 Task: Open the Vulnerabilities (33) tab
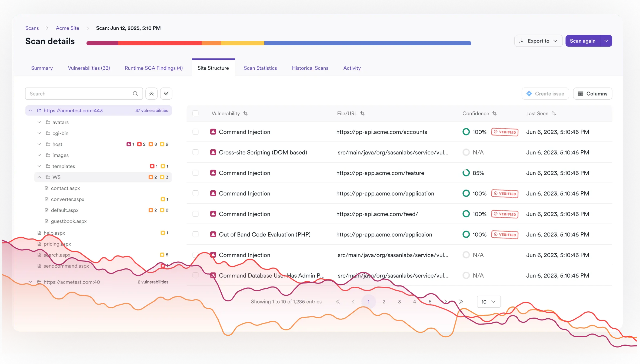[x=89, y=68]
